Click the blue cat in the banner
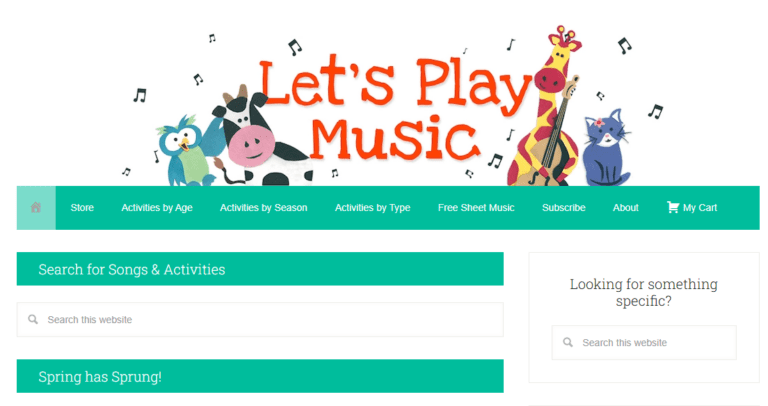This screenshot has width=768, height=406. [x=606, y=148]
